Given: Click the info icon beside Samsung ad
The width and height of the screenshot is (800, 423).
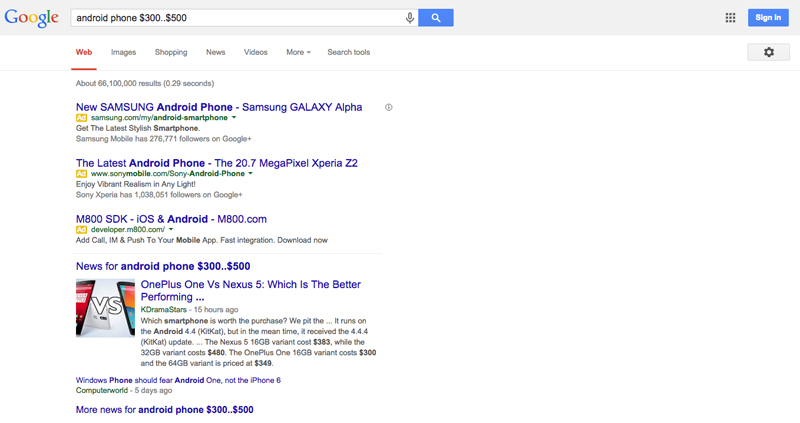Looking at the screenshot, I should [x=389, y=107].
